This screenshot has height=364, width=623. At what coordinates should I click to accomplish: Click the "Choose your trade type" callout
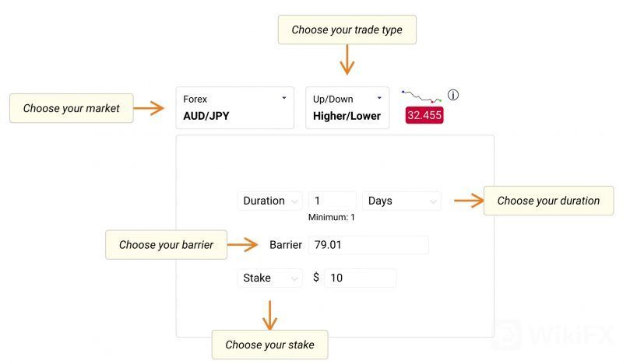(347, 30)
